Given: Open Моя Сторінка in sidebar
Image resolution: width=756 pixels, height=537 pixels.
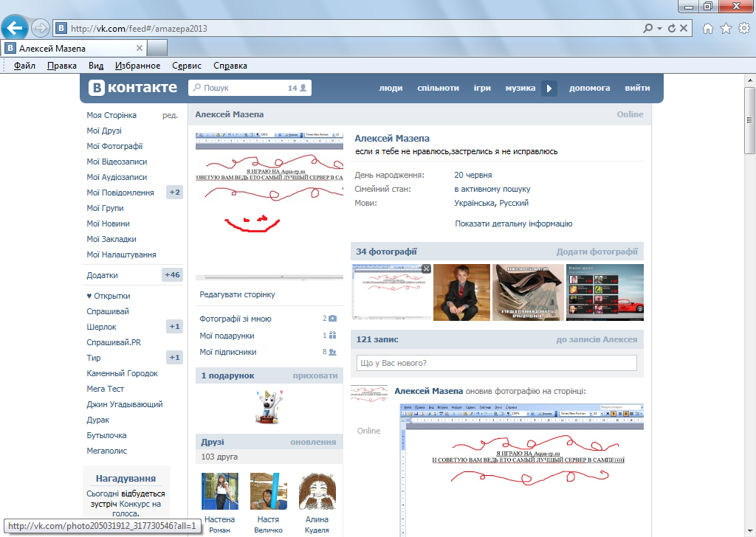Looking at the screenshot, I should pyautogui.click(x=111, y=115).
